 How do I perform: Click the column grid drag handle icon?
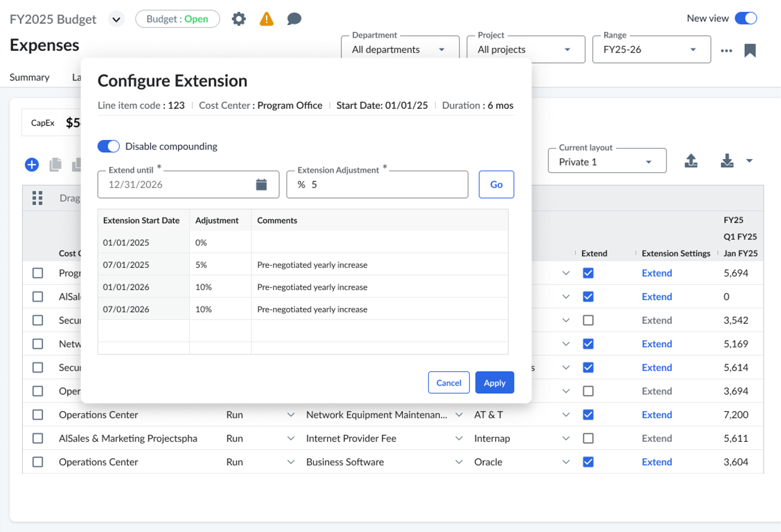point(37,198)
